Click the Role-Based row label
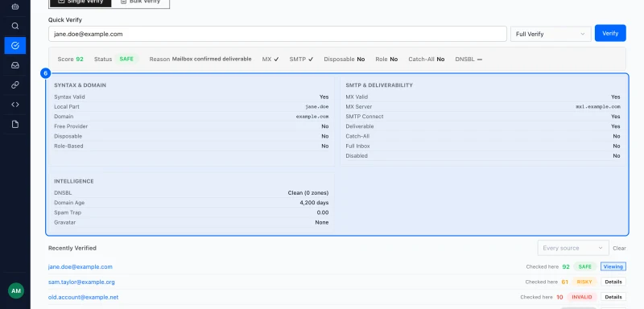This screenshot has width=644, height=309. [x=68, y=146]
